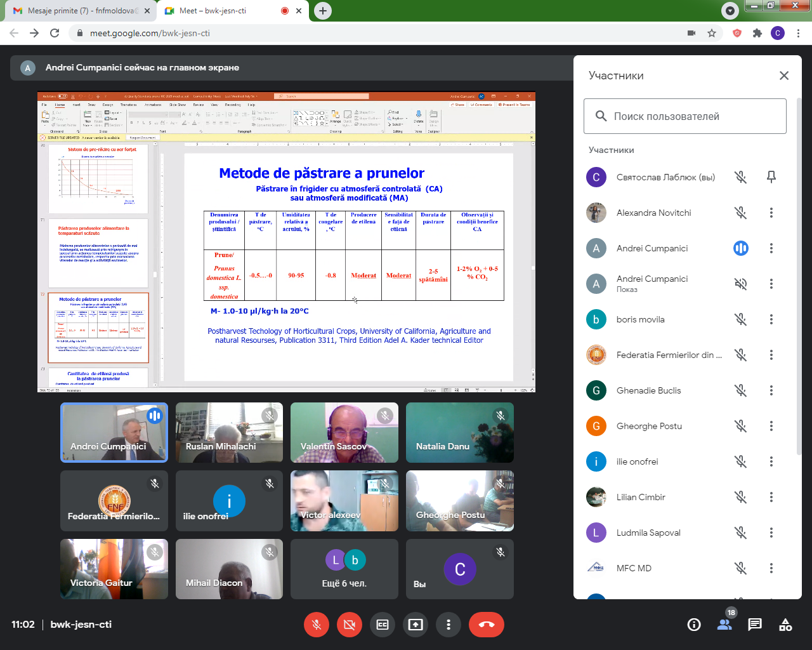Bookmark this page with the star icon

click(712, 33)
